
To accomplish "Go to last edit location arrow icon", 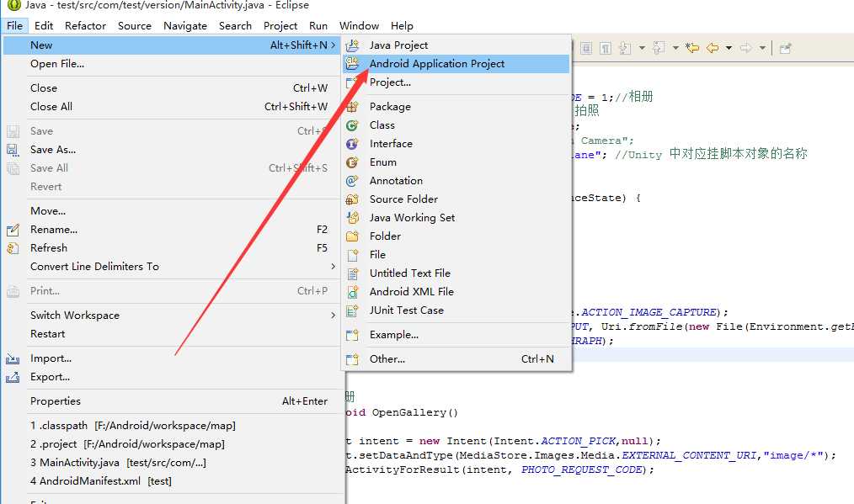I will click(x=692, y=48).
